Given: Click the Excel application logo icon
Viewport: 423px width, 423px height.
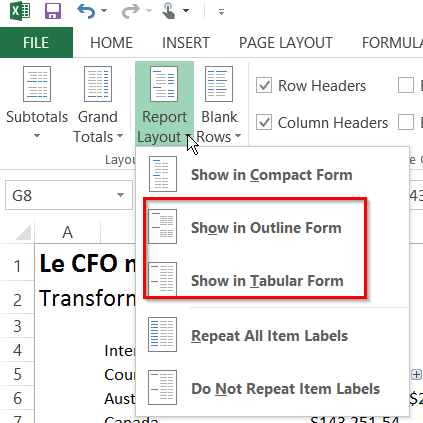Looking at the screenshot, I should point(20,11).
